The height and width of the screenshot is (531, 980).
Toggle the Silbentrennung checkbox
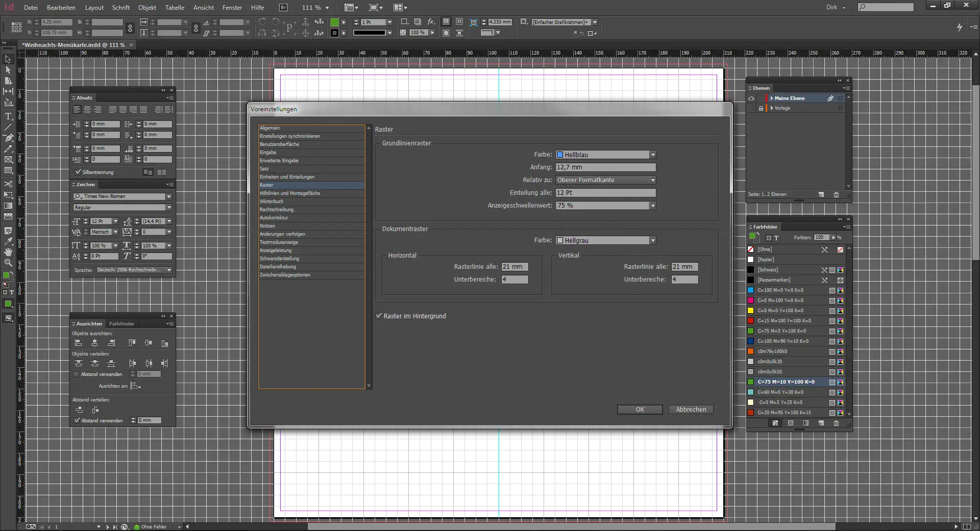pyautogui.click(x=78, y=172)
